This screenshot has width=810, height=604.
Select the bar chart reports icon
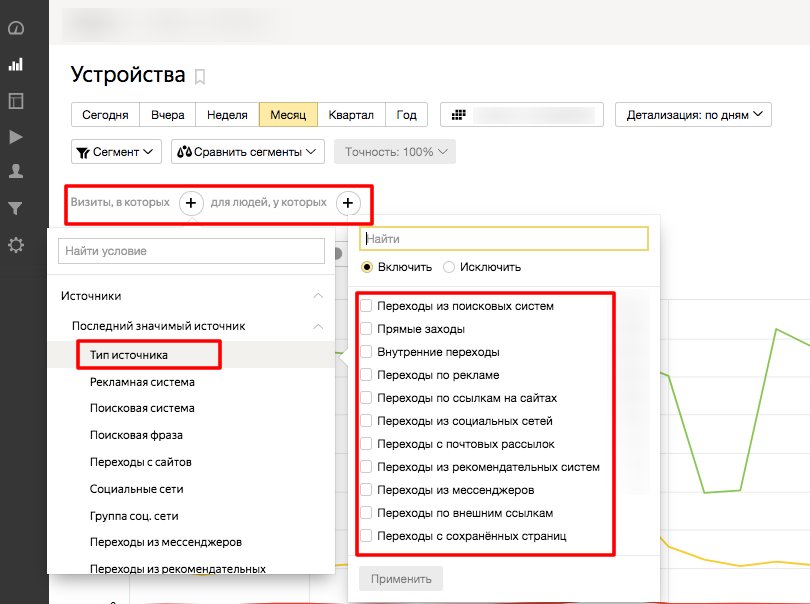click(15, 63)
